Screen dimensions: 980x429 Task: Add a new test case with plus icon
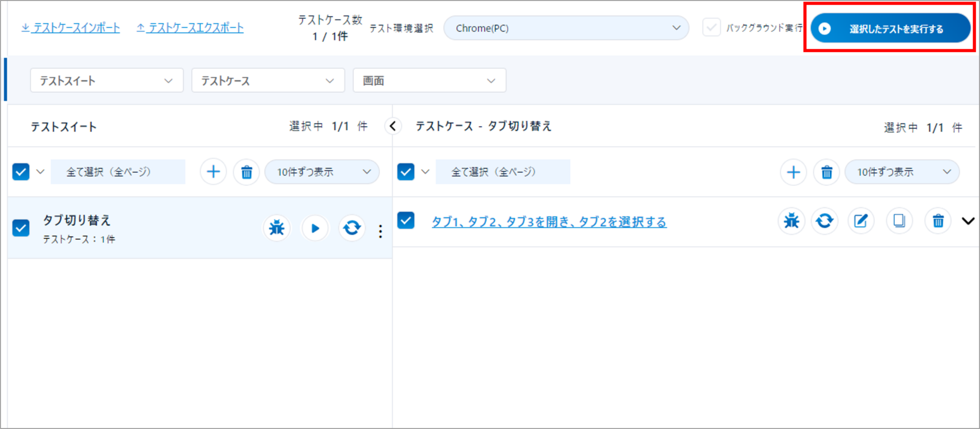[x=793, y=172]
